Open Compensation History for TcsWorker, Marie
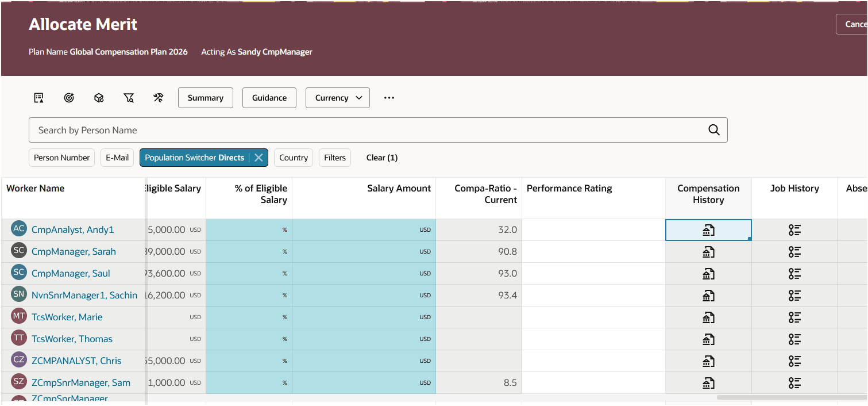This screenshot has height=406, width=868. tap(708, 317)
